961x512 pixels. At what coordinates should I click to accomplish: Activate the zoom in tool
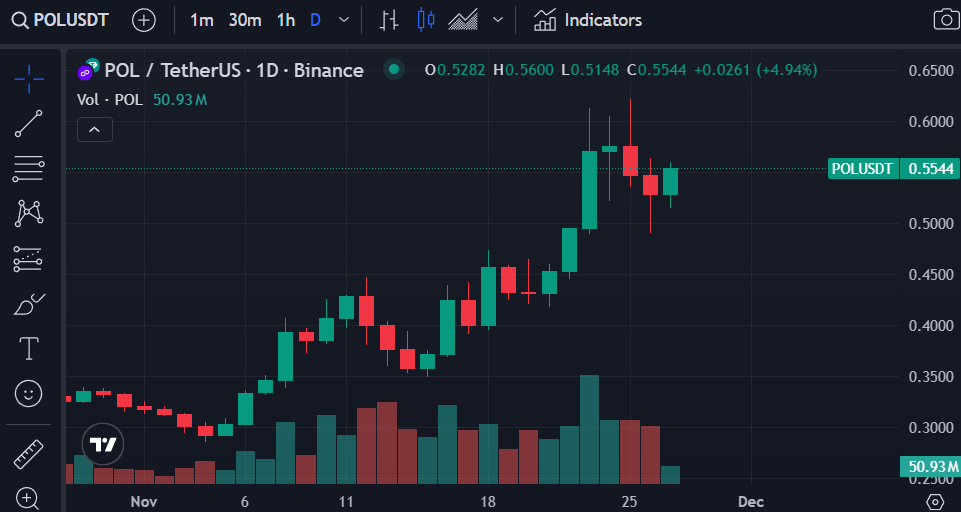pos(28,498)
